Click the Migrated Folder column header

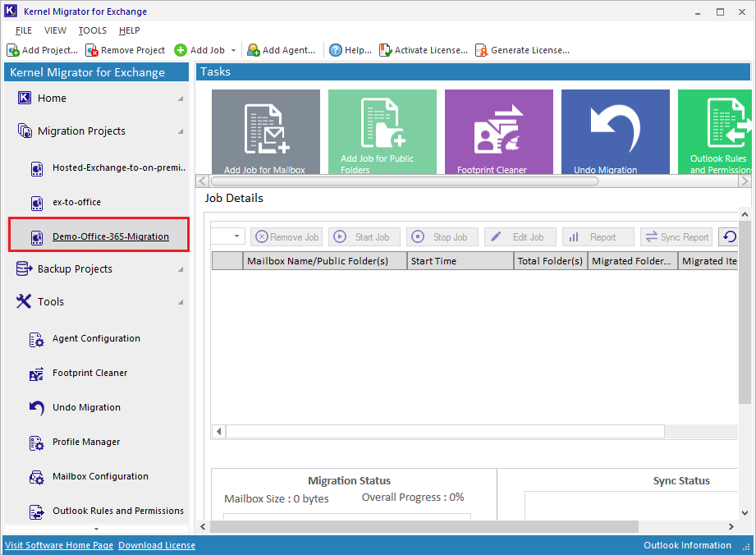(x=633, y=261)
